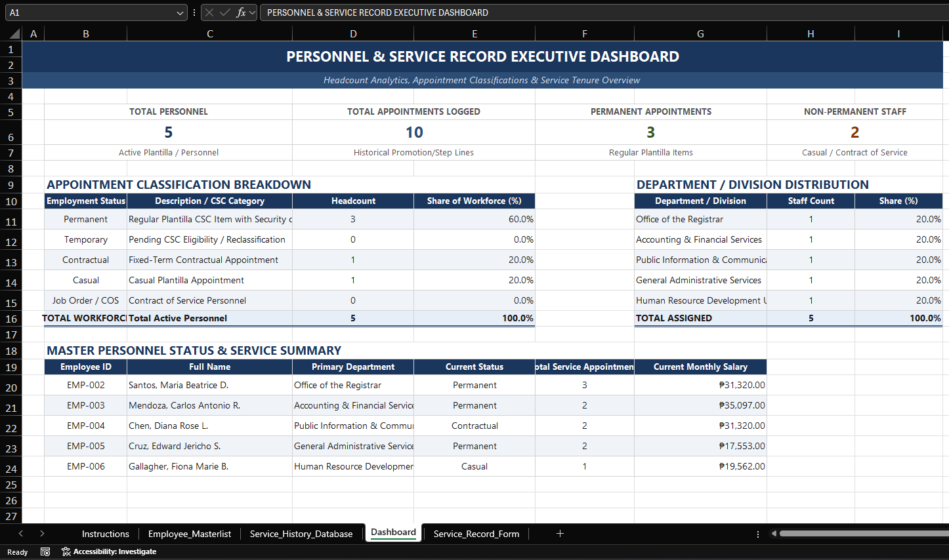Add a new sheet with plus icon
This screenshot has height=560, width=949.
[560, 534]
